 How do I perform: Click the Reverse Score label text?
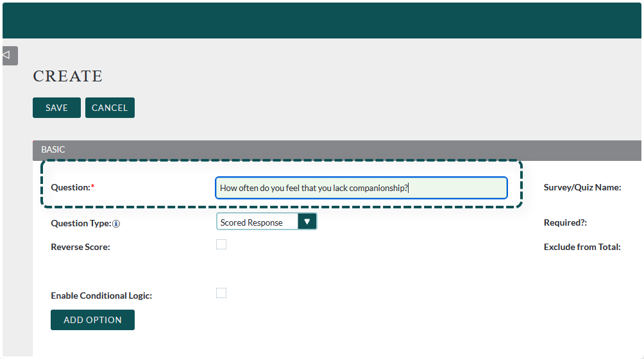click(80, 247)
